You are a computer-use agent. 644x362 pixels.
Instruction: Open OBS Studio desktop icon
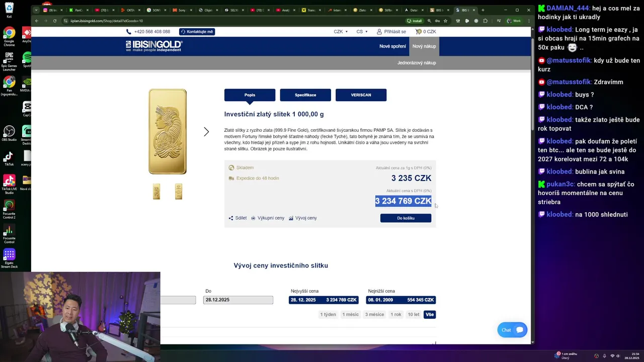9,133
